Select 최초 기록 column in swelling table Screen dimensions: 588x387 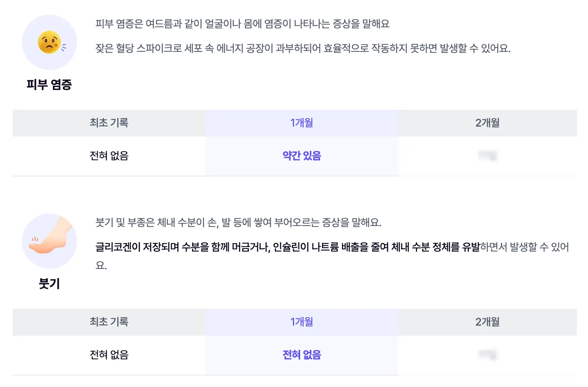tap(109, 322)
